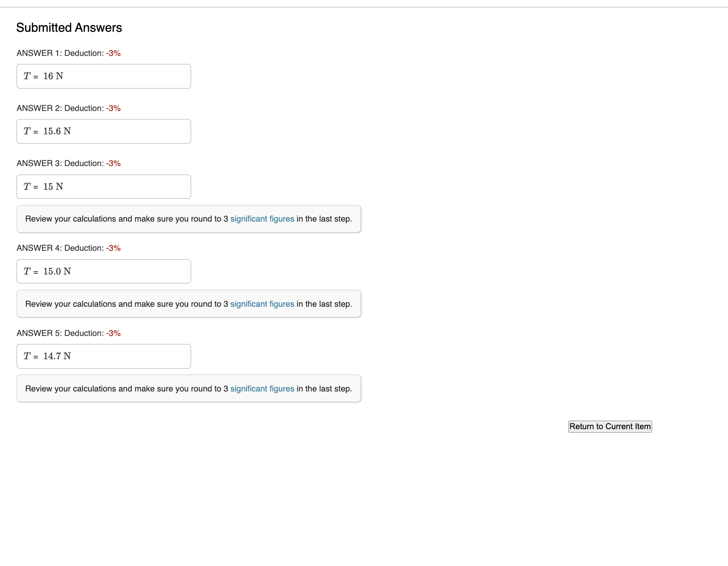This screenshot has width=728, height=566.
Task: Click the Return to Current Item button
Action: 610,427
